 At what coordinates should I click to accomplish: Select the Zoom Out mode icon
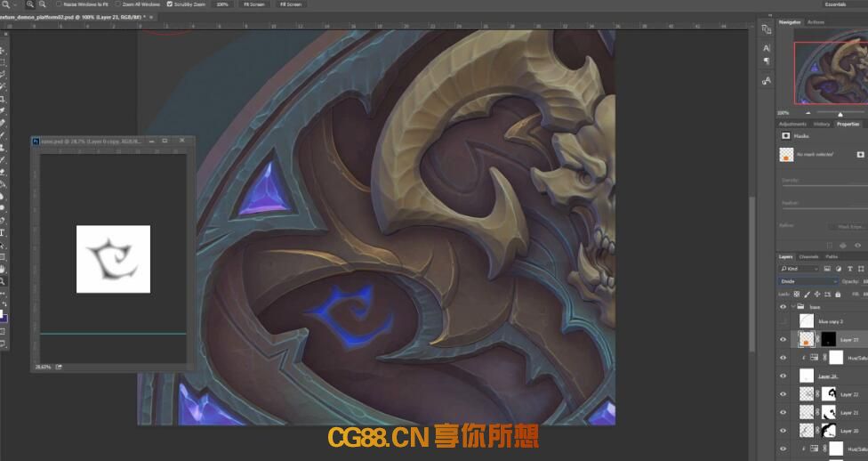point(42,4)
